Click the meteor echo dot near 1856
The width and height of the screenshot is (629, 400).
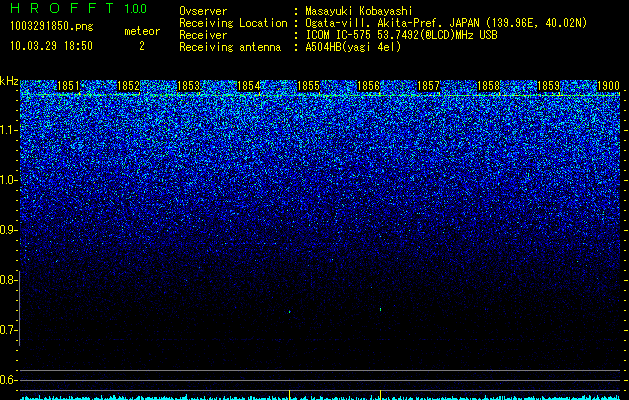click(x=380, y=309)
